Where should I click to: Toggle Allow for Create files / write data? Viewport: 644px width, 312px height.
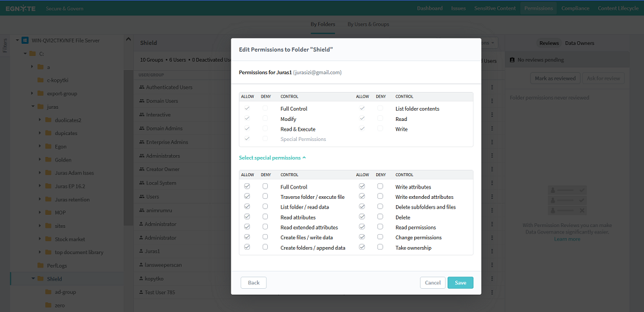coord(247,237)
